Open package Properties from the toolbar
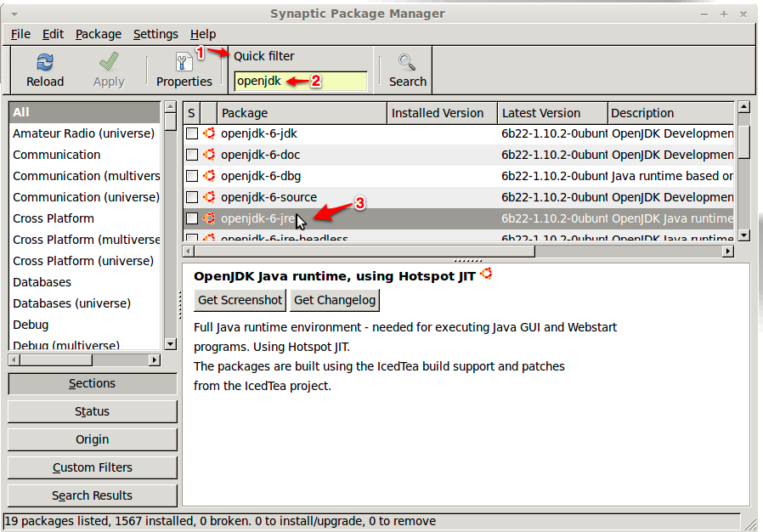Viewport: 763px width, 532px height. (x=184, y=70)
